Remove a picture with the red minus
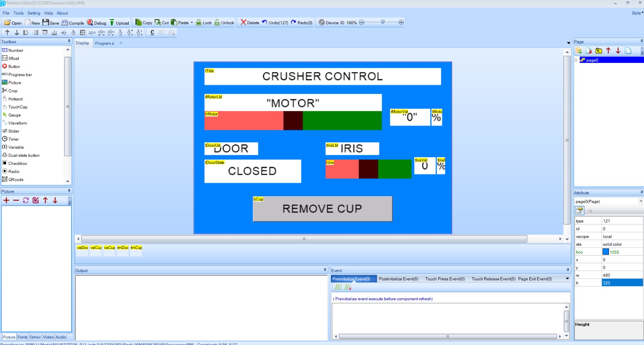The width and height of the screenshot is (644, 345). tap(16, 200)
